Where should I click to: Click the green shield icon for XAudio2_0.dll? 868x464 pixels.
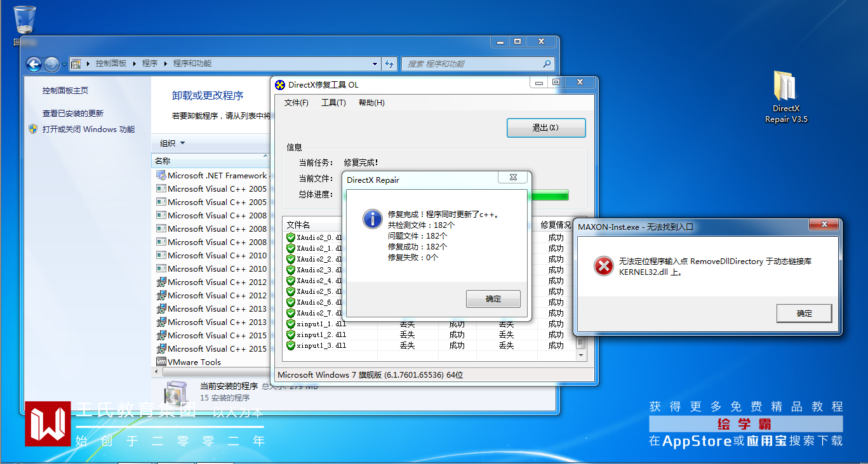coord(291,237)
